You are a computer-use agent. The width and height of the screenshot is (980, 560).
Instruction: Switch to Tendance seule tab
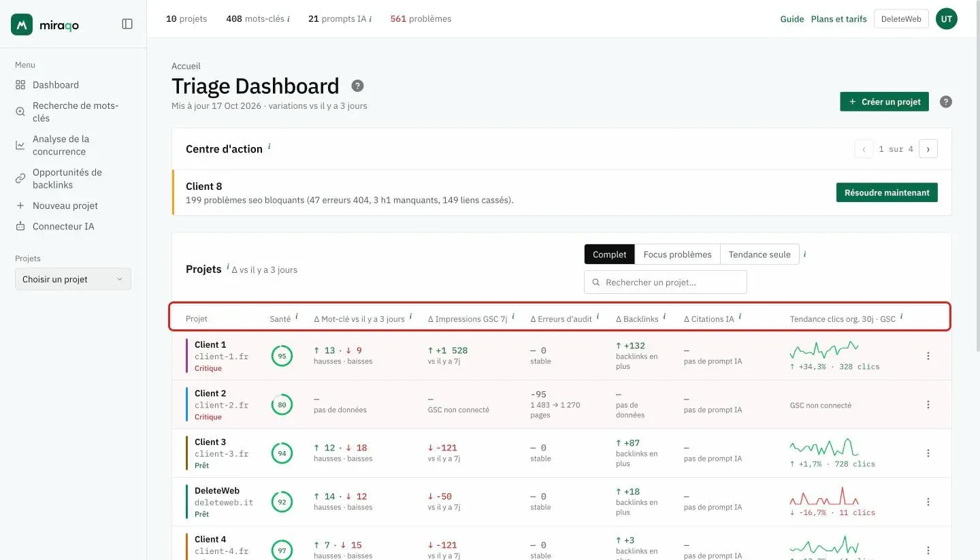click(759, 254)
